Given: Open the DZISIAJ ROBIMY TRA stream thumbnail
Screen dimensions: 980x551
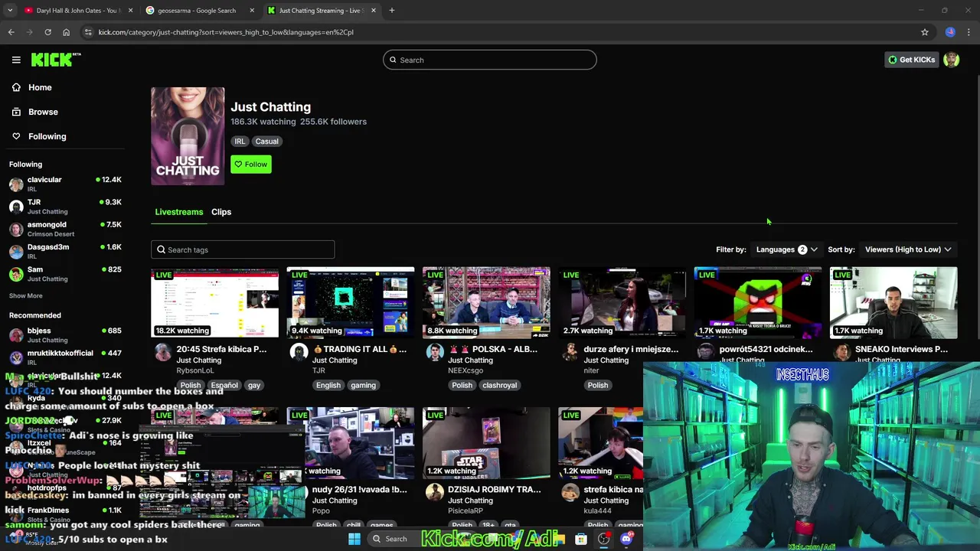Looking at the screenshot, I should pos(486,442).
